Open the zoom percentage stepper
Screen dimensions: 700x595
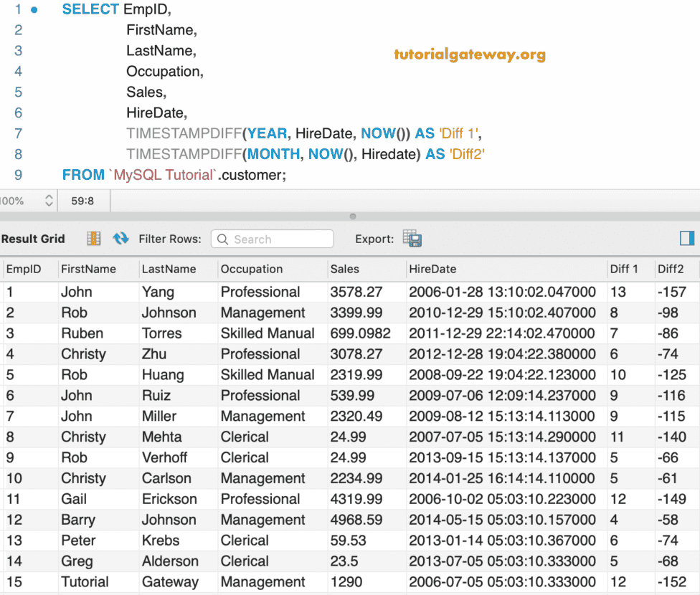coord(49,201)
